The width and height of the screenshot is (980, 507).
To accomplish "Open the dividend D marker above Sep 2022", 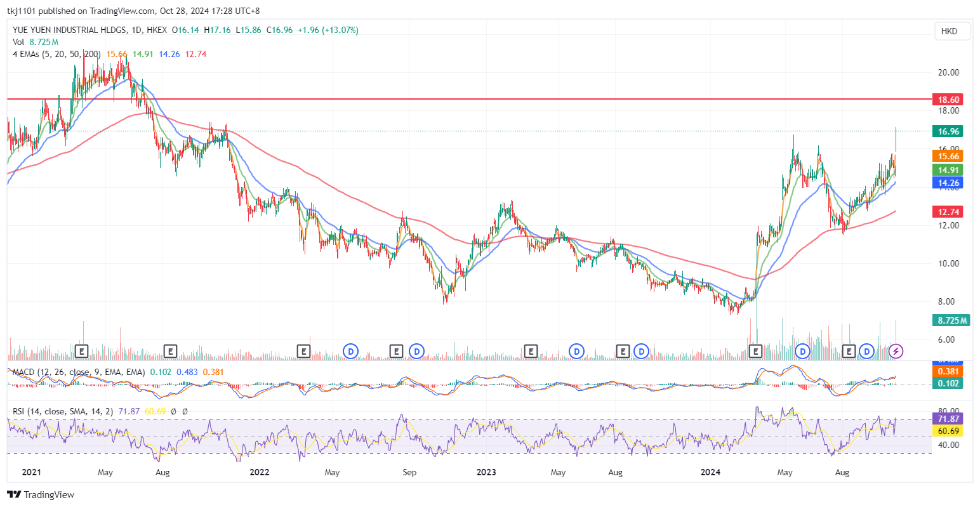I will pos(416,350).
